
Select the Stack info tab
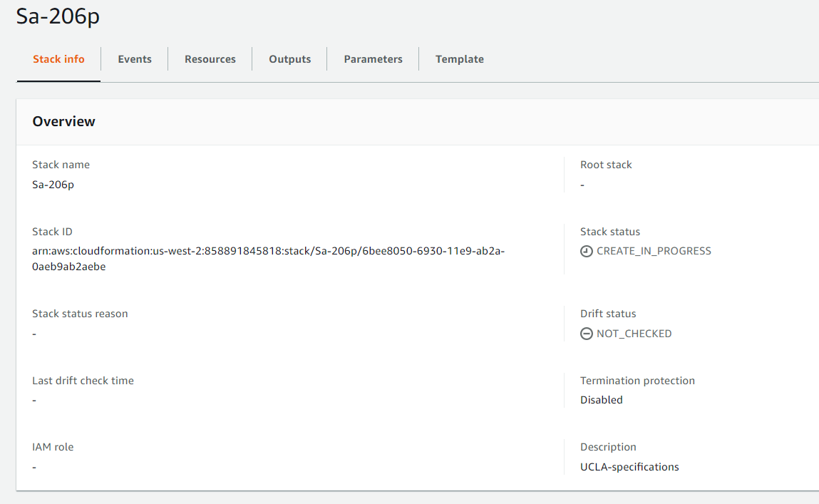coord(58,59)
